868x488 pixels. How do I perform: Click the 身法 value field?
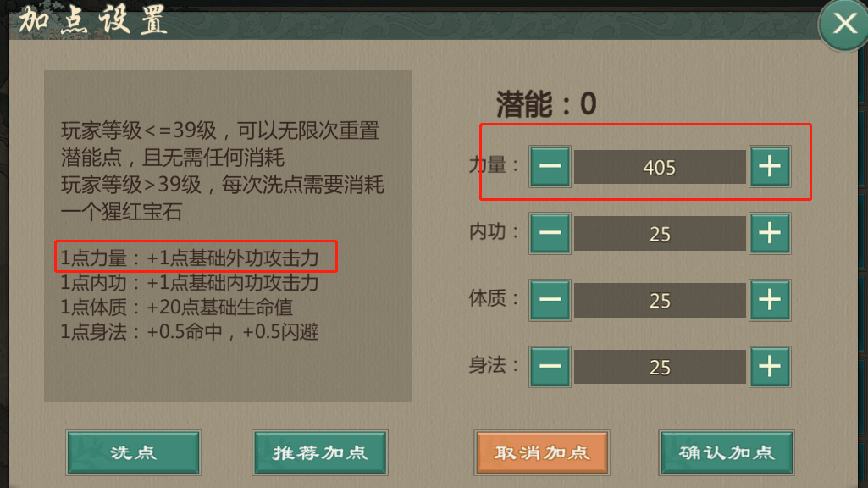click(x=660, y=367)
